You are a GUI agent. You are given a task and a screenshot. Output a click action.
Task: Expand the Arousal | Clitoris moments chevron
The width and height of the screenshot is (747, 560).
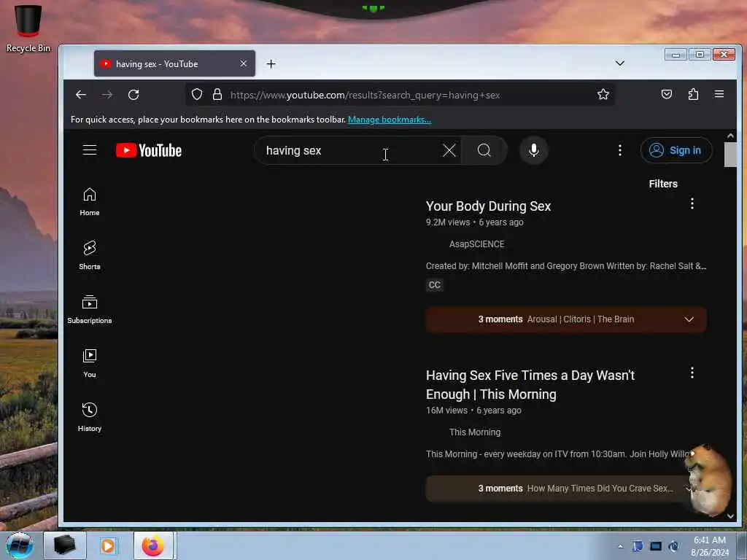pyautogui.click(x=689, y=319)
